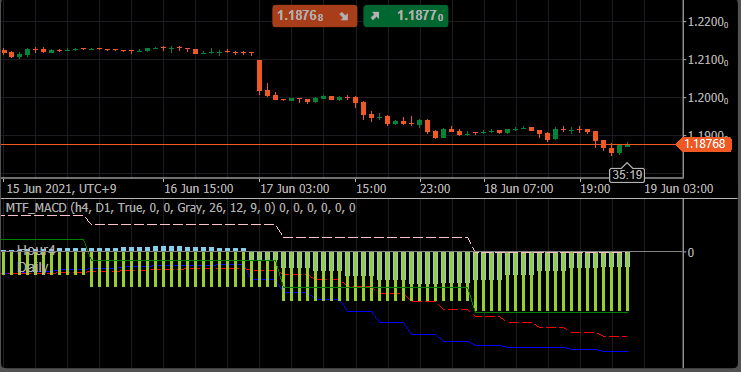
Task: Click the 17 Jun 03:00 time axis label
Action: (295, 189)
